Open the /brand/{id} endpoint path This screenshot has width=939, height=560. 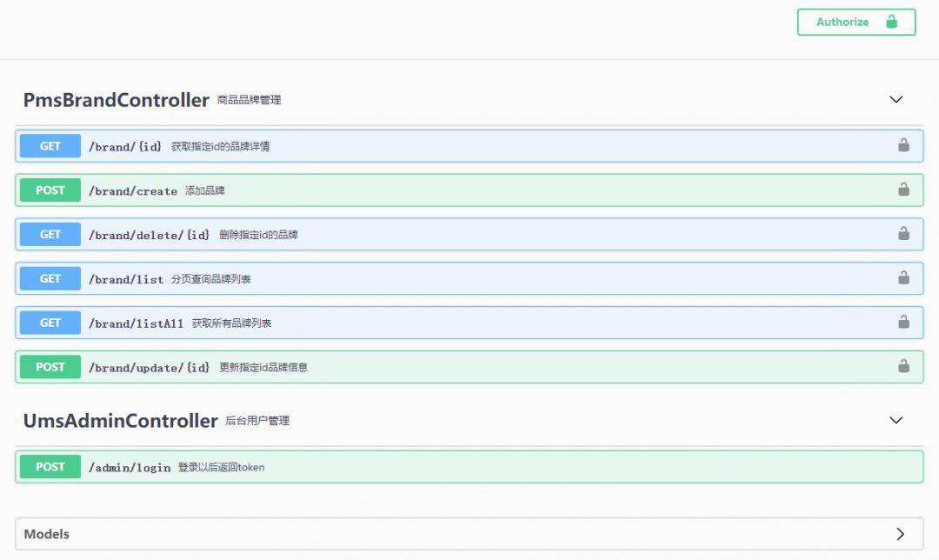(x=125, y=147)
